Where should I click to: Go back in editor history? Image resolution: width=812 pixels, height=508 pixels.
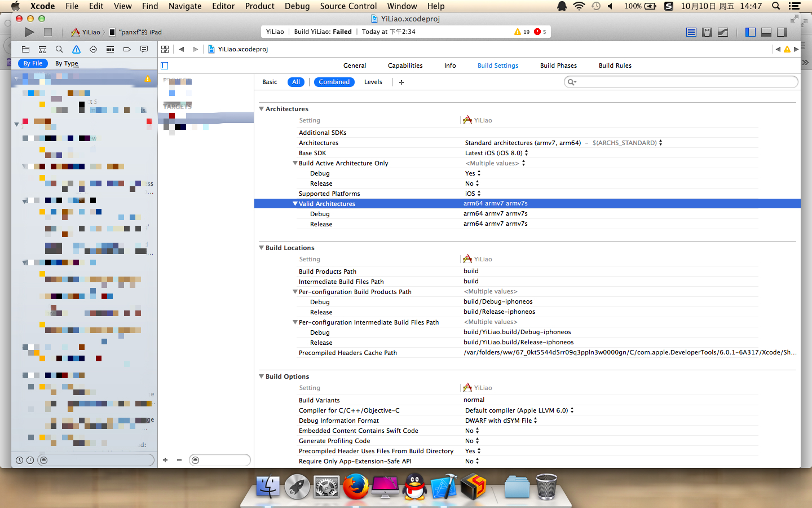pyautogui.click(x=182, y=49)
